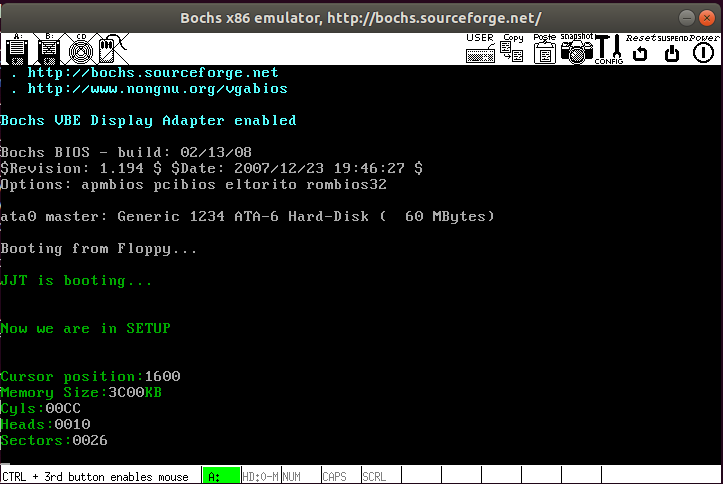Click the CAPS status indicator

(340, 476)
